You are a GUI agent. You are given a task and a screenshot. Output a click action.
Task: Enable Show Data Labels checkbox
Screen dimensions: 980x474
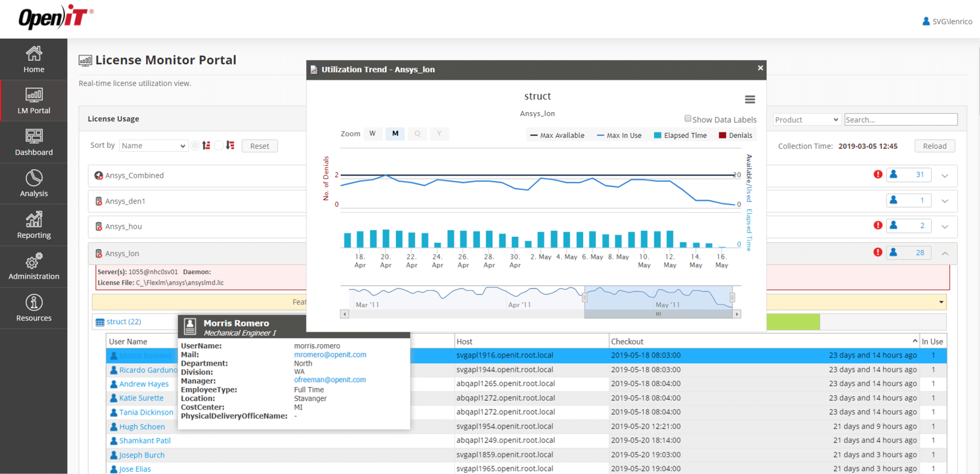point(688,119)
